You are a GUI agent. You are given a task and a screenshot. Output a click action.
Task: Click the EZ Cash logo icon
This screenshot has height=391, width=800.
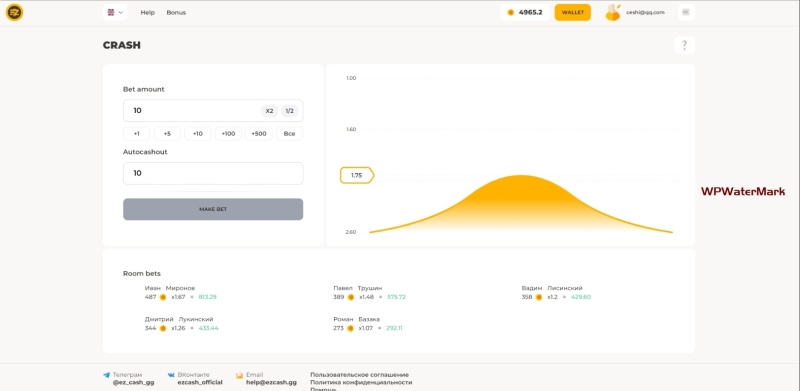(14, 13)
